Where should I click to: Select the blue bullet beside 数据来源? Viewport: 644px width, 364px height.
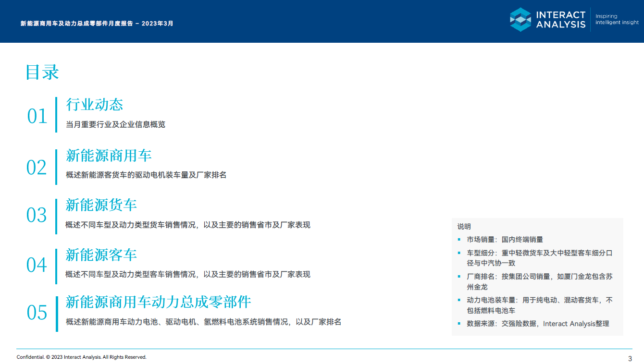[x=459, y=324]
